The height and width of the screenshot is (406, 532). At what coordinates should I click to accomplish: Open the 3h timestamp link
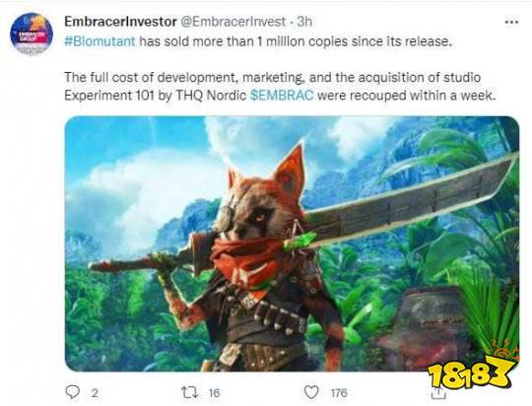[304, 22]
